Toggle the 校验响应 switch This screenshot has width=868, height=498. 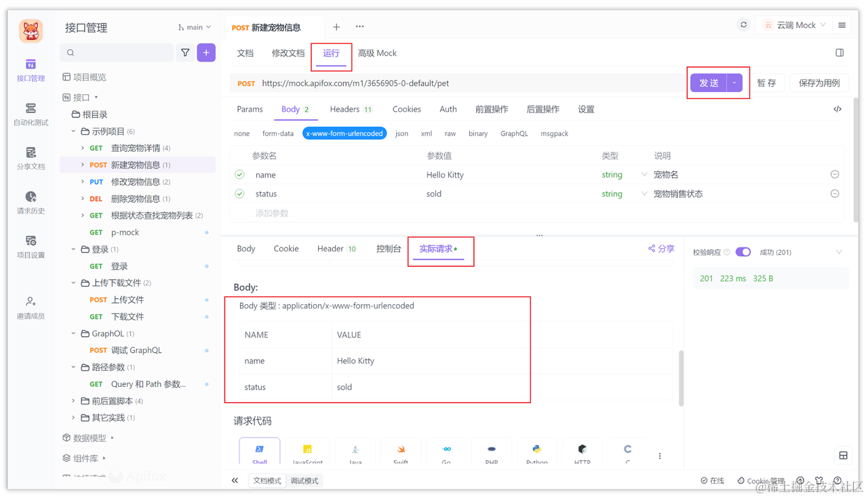pyautogui.click(x=743, y=252)
